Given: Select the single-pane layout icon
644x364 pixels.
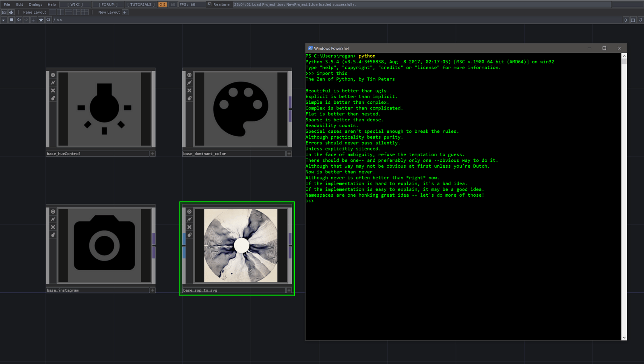Looking at the screenshot, I should click(x=53, y=12).
